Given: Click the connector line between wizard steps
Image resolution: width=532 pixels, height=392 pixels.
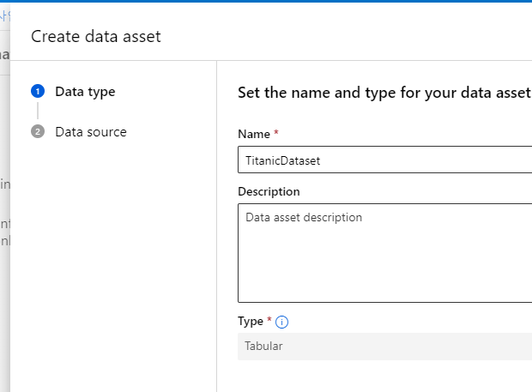Looking at the screenshot, I should (38, 112).
